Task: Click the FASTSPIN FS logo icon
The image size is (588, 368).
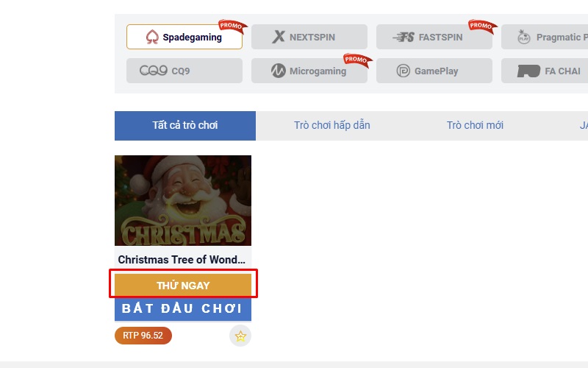Action: tap(404, 37)
